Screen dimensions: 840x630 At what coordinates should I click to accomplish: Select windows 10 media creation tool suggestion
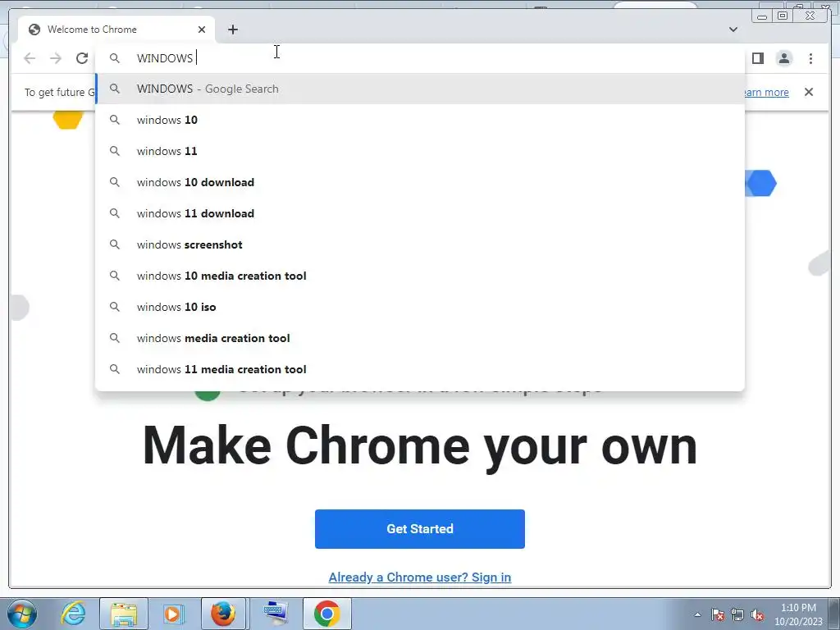coord(420,276)
